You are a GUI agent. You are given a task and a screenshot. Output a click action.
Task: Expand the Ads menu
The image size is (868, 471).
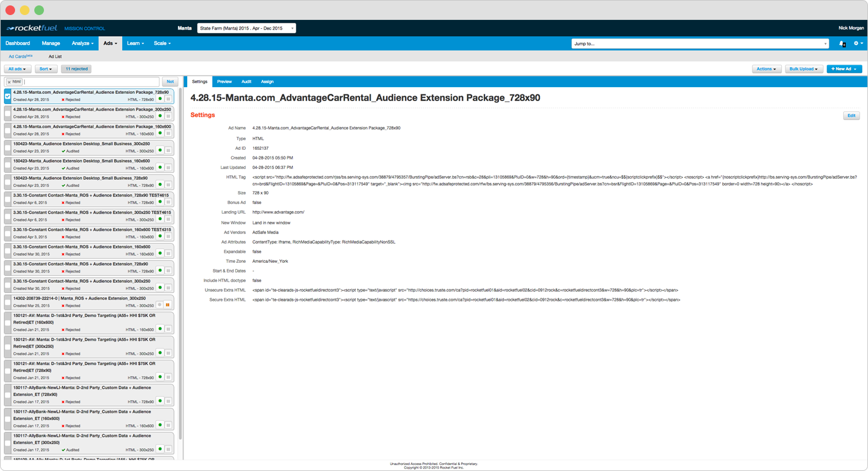pos(110,43)
